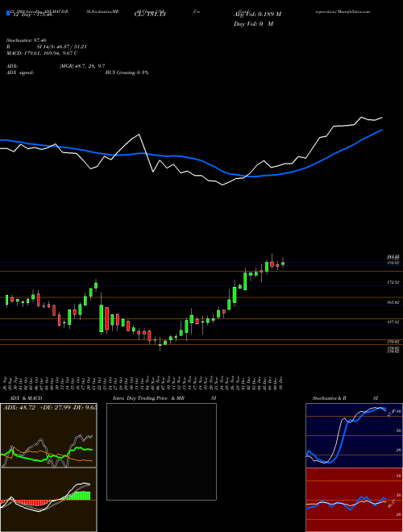Open the red RSI mini chart

click(354, 500)
